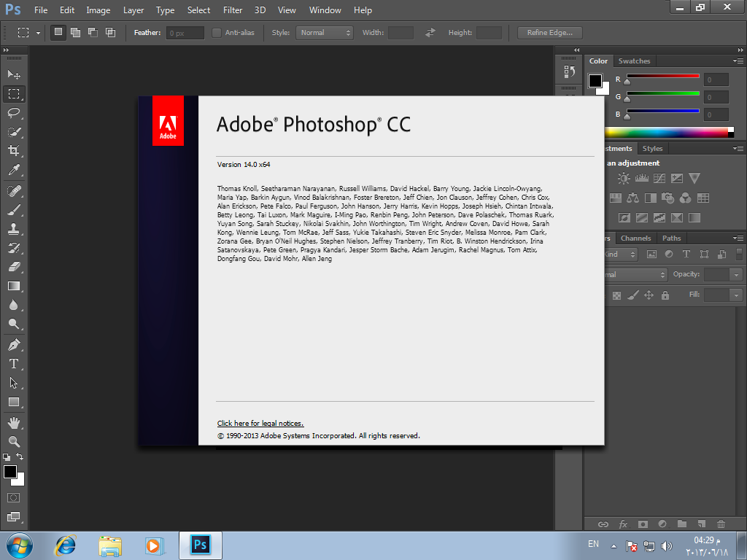Select the Zoom tool
This screenshot has height=560, width=747.
point(14,441)
